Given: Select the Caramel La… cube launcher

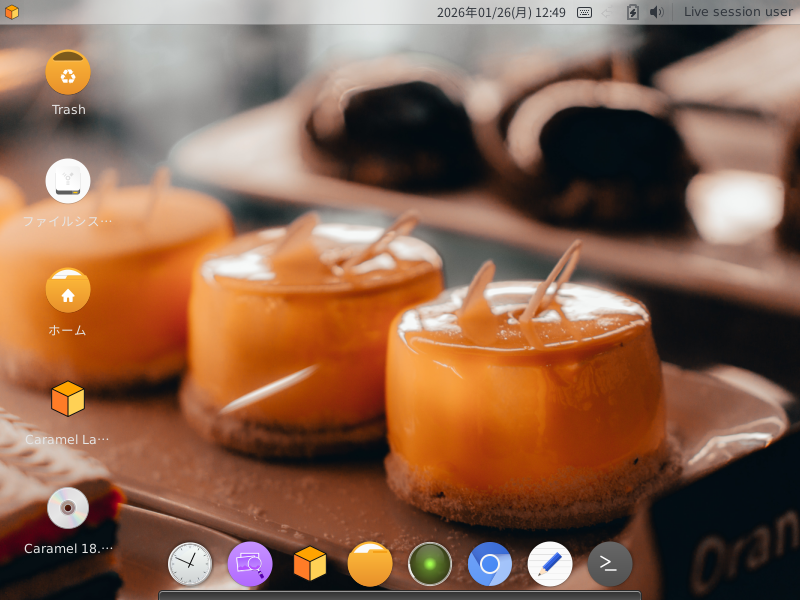Looking at the screenshot, I should tap(68, 412).
